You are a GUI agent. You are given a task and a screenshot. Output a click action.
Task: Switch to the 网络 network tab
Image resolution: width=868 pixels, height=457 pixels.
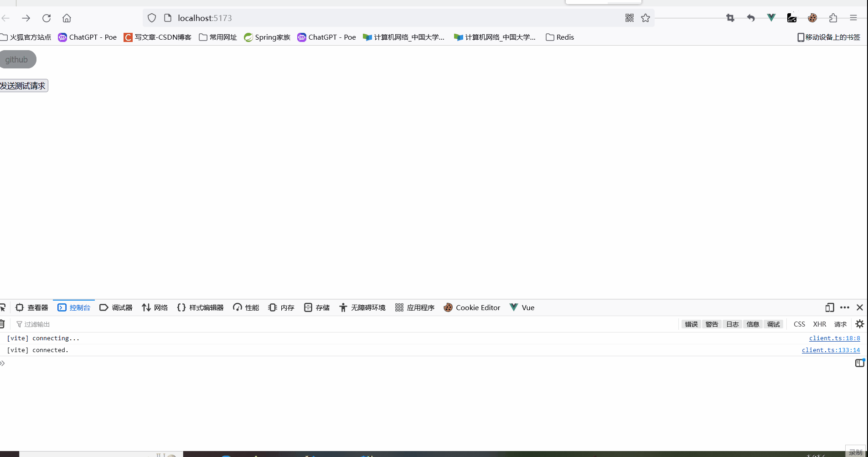[x=155, y=308]
